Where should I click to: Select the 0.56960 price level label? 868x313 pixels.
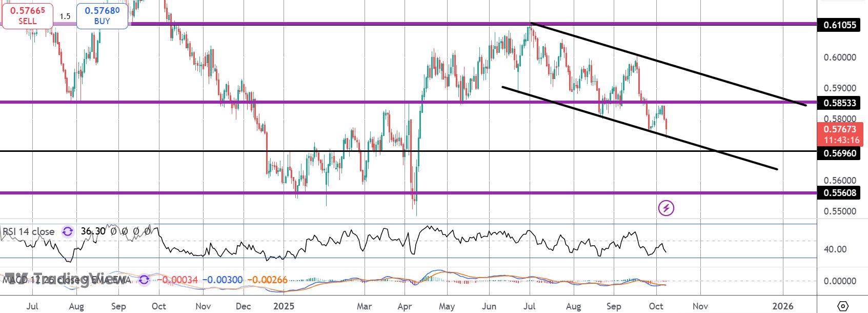(x=840, y=153)
